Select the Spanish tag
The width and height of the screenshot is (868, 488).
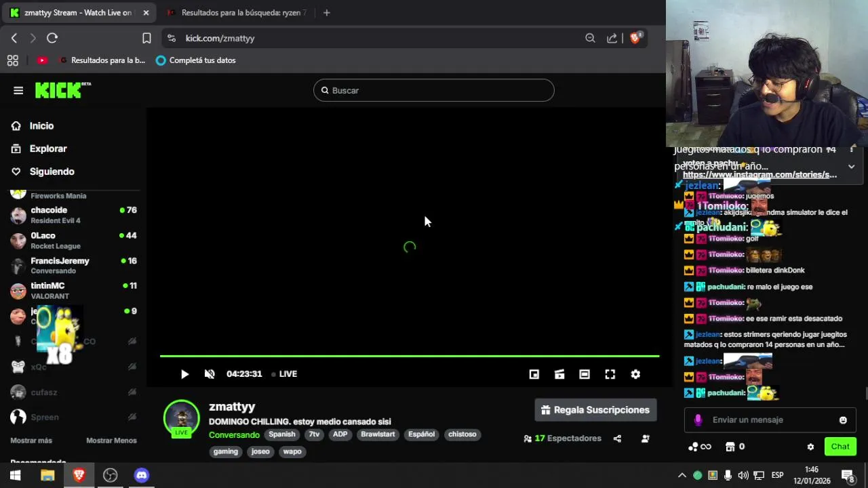coord(282,434)
